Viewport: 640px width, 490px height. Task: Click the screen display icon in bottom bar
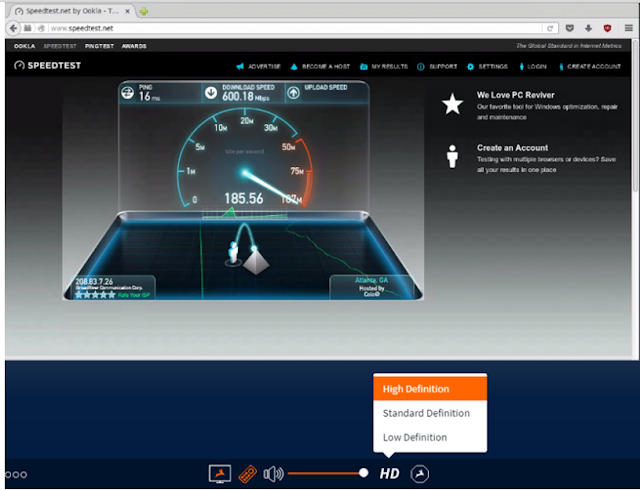click(220, 474)
